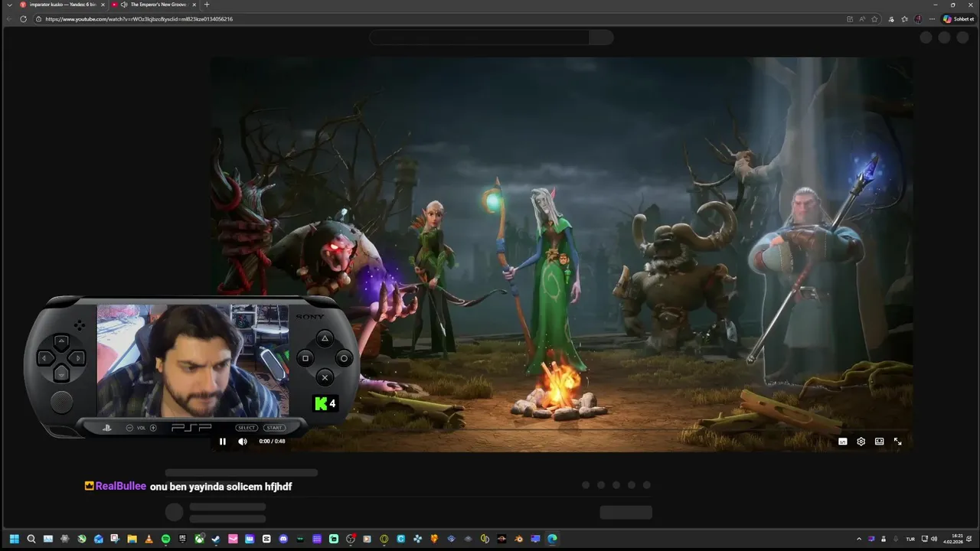
Task: Open File Explorer from the taskbar
Action: click(132, 539)
